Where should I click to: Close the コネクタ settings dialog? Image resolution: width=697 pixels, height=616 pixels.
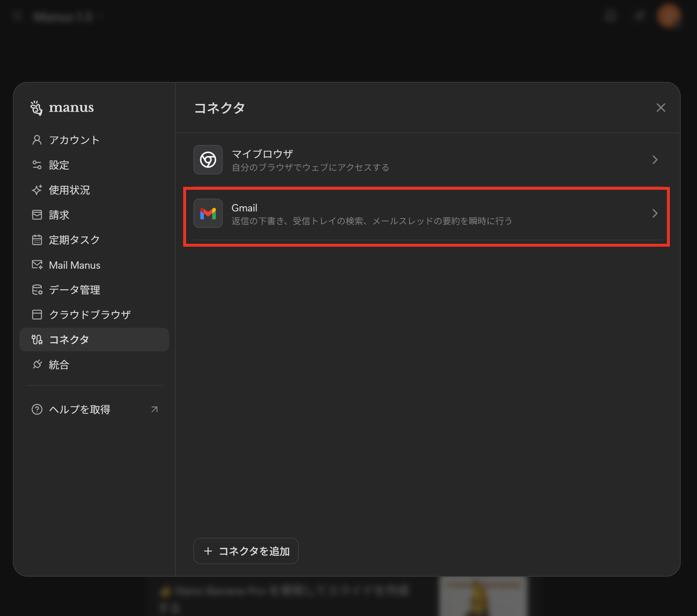[661, 108]
